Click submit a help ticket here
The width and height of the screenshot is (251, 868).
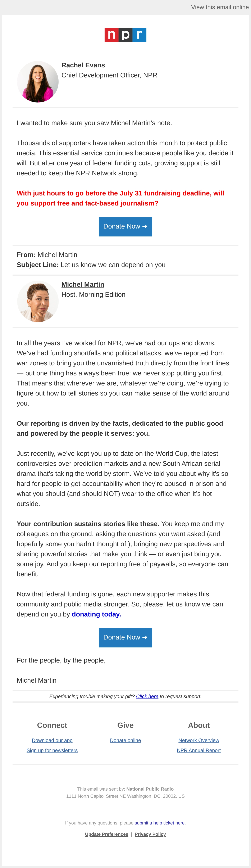(x=159, y=823)
